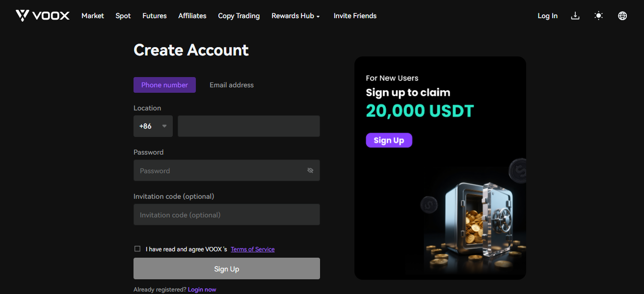This screenshot has height=294, width=644.
Task: Open language selector globe icon
Action: (622, 16)
